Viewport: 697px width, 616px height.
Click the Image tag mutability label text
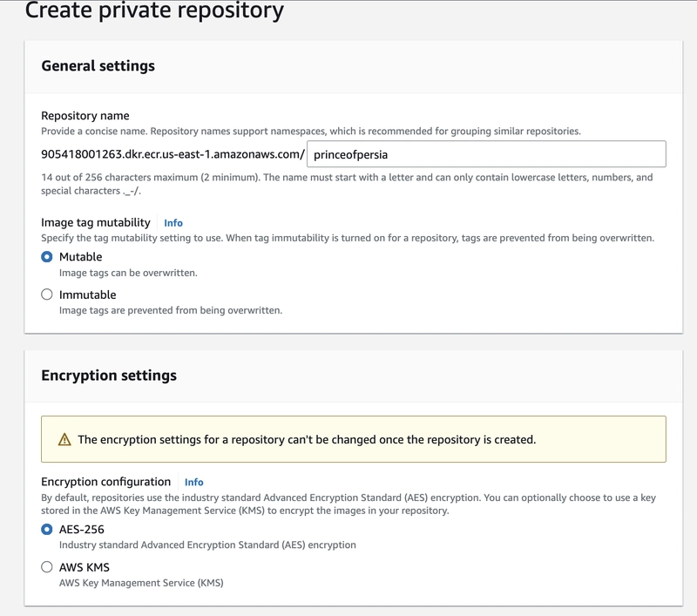coord(96,223)
